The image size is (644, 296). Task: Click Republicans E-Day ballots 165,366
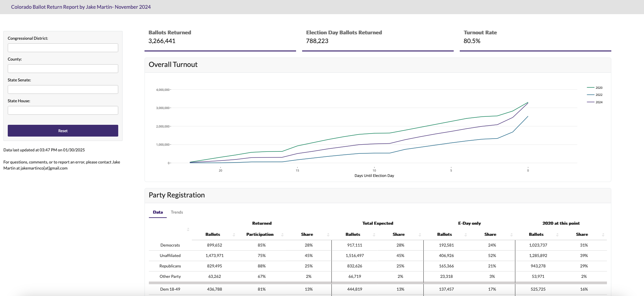[x=446, y=266]
